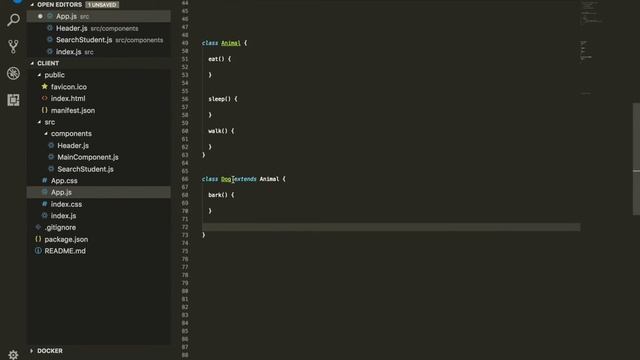
Task: Open the Debug view
Action: point(13,73)
